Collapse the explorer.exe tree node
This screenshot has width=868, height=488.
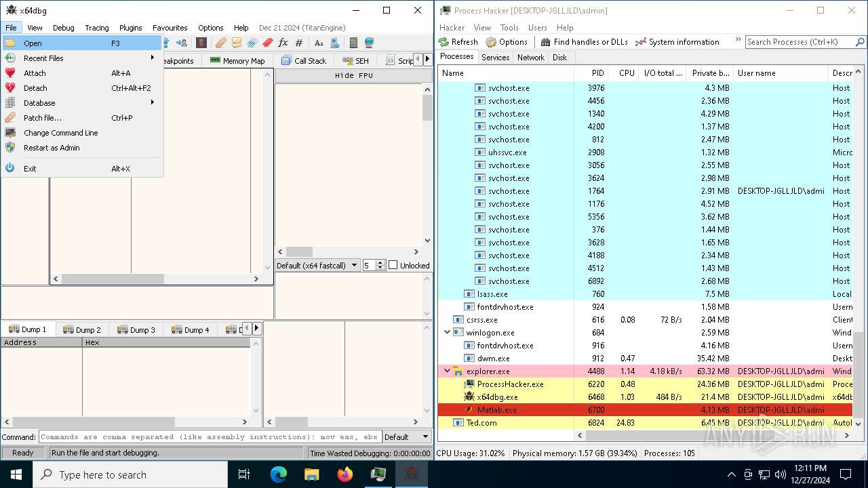[447, 371]
